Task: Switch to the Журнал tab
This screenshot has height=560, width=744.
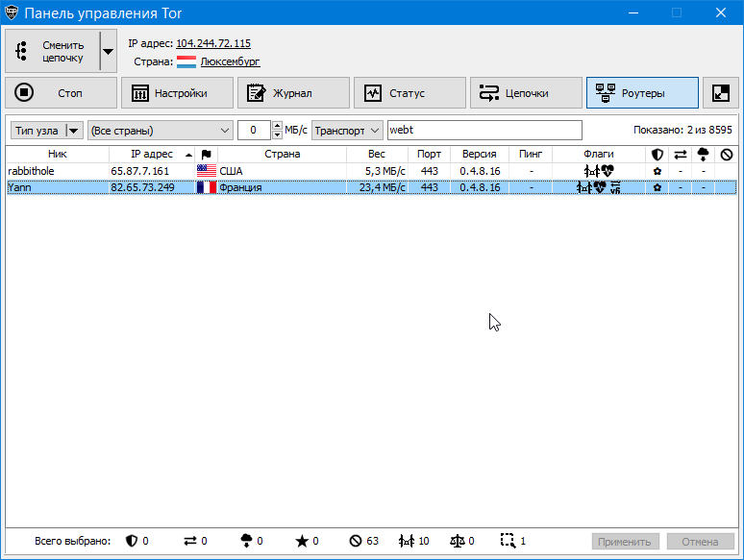Action: click(294, 93)
